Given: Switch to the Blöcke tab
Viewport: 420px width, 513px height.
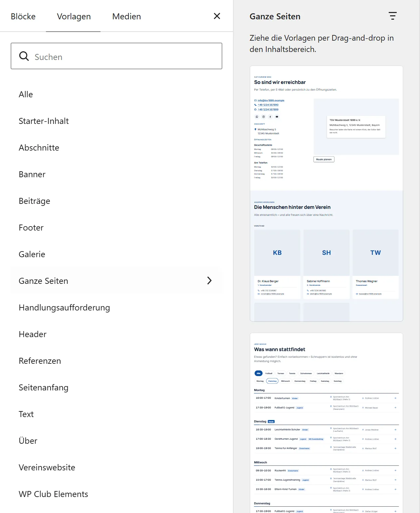Looking at the screenshot, I should (x=23, y=16).
